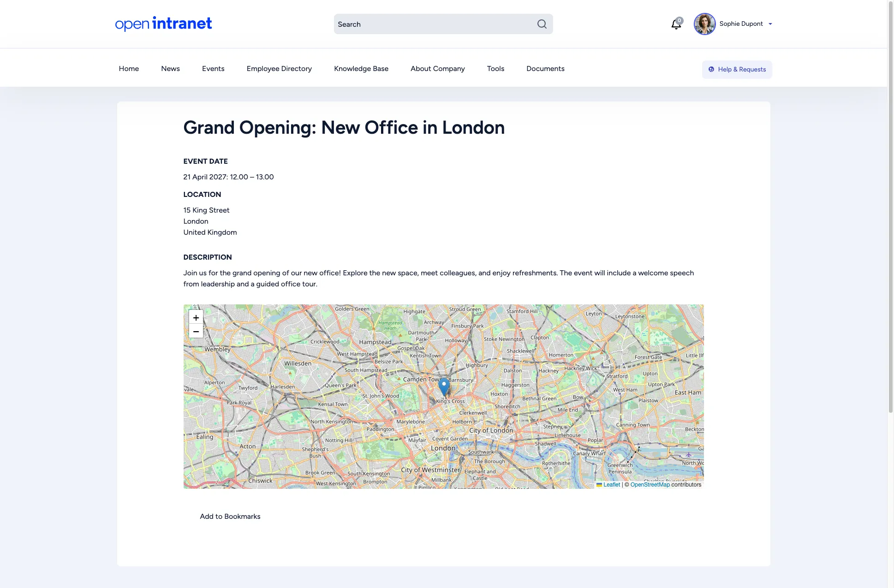Open the Home menu item
Image resolution: width=894 pixels, height=588 pixels.
pos(129,68)
